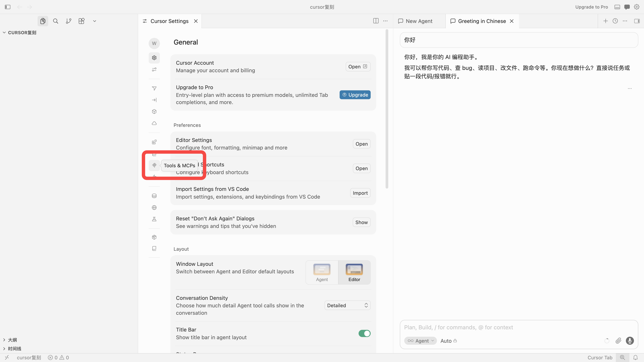The height and width of the screenshot is (362, 644).
Task: Show chat history clock icon
Action: (615, 21)
